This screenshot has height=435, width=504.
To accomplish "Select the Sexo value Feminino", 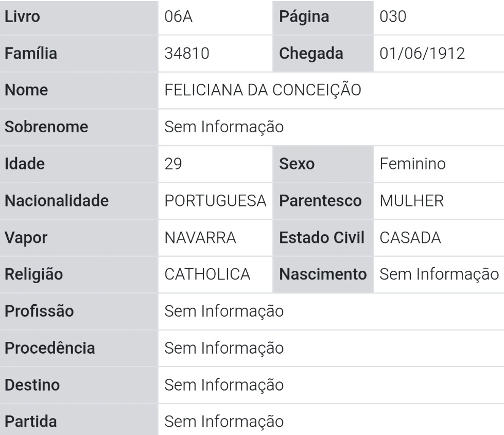I will pyautogui.click(x=412, y=164).
